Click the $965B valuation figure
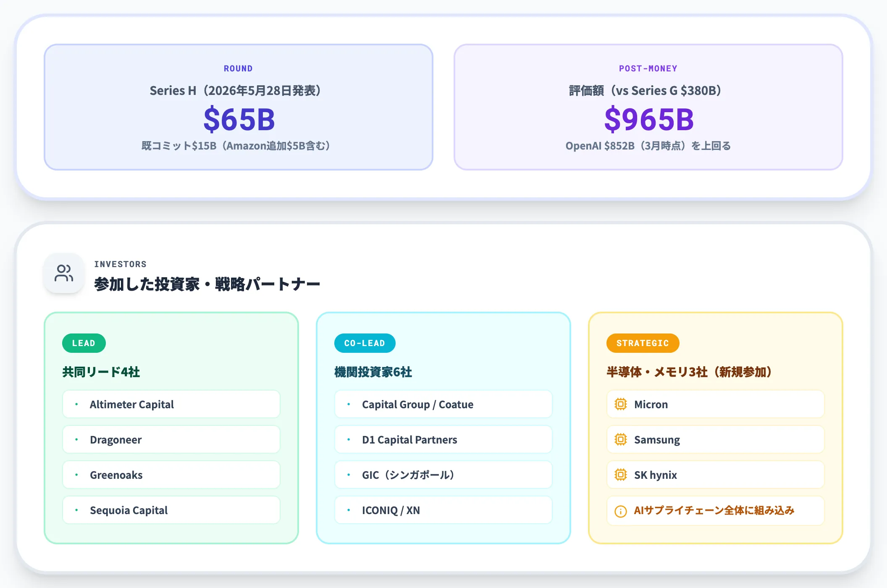This screenshot has height=588, width=887. pos(649,119)
